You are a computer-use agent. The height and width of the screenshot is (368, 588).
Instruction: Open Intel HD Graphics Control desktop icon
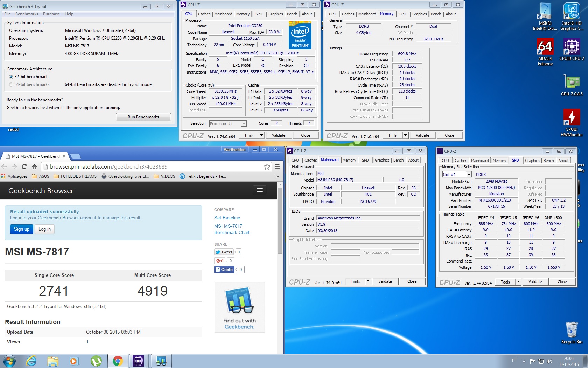(x=572, y=17)
